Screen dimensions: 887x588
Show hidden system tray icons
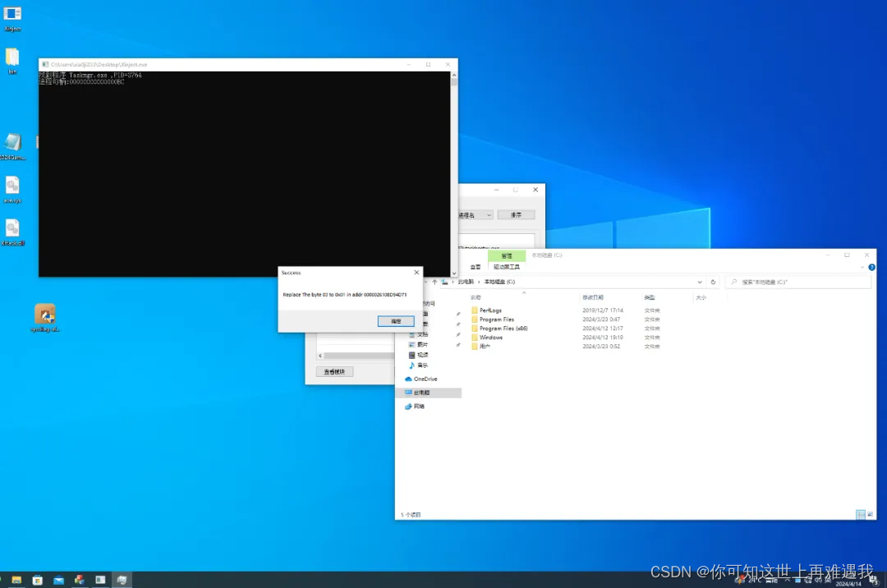tap(787, 580)
